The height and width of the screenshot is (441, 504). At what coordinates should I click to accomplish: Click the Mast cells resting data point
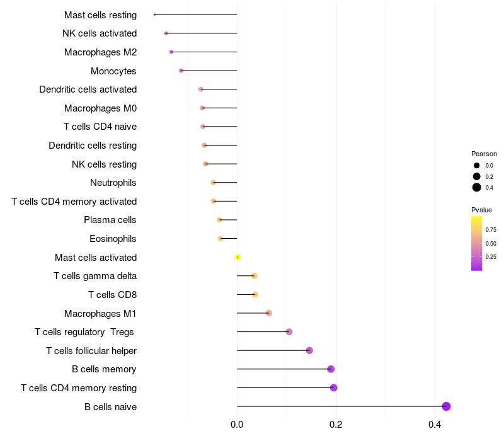154,14
